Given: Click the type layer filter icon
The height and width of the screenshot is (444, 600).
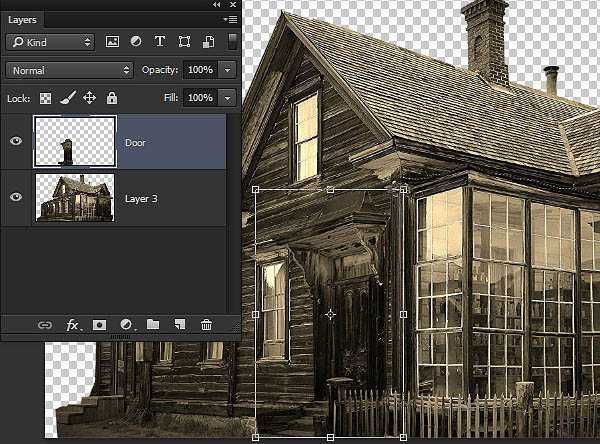Looking at the screenshot, I should [x=160, y=42].
